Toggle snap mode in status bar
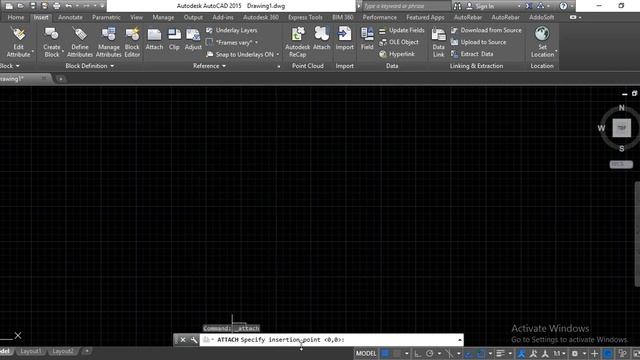Viewport: 640px width, 360px height. (x=397, y=353)
